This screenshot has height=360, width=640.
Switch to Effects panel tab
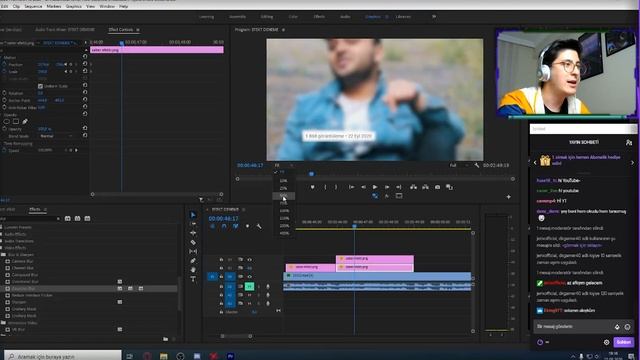tap(35, 209)
